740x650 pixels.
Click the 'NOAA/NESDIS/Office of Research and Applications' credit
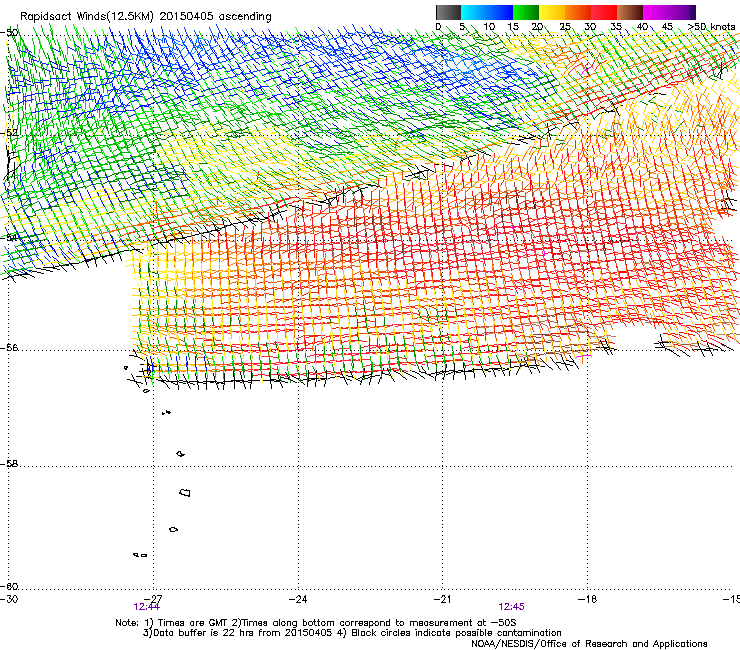pos(589,644)
